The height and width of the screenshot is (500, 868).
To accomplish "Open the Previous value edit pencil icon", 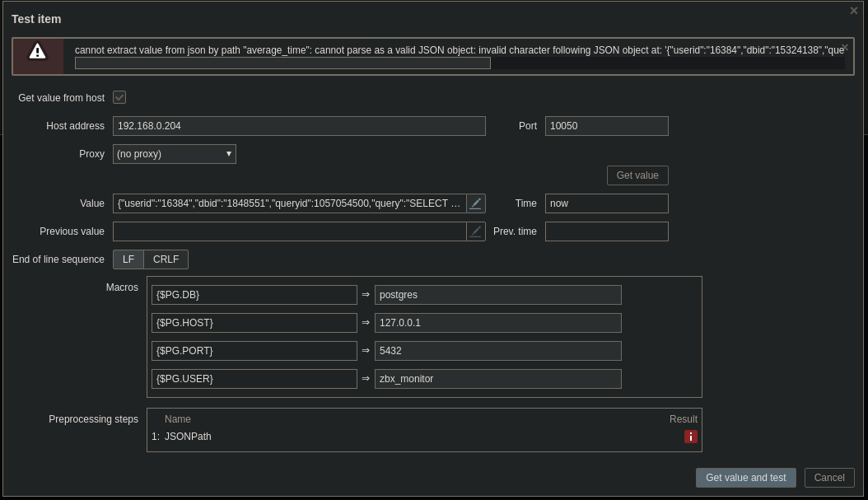I will click(475, 231).
